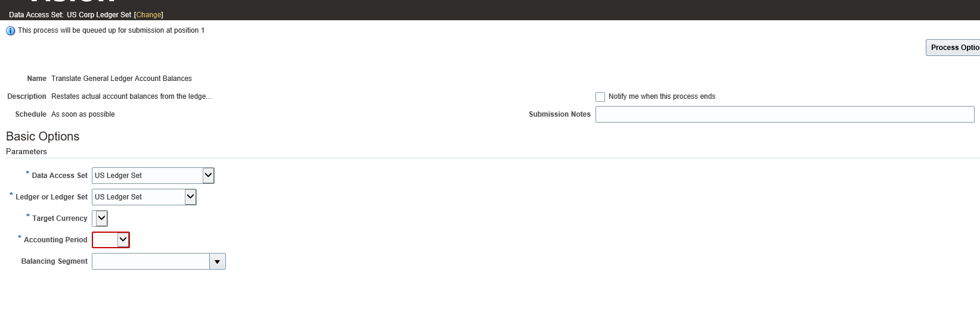Image resolution: width=980 pixels, height=328 pixels.
Task: Click the 'US Corp Ledger Set' header text
Action: point(99,15)
